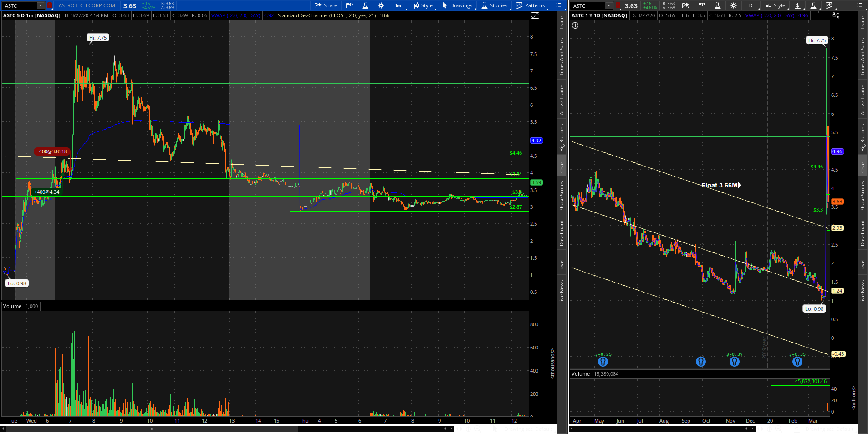Open the left sidebar Dashboard tab
Viewport: 868px width, 434px height.
(x=562, y=233)
